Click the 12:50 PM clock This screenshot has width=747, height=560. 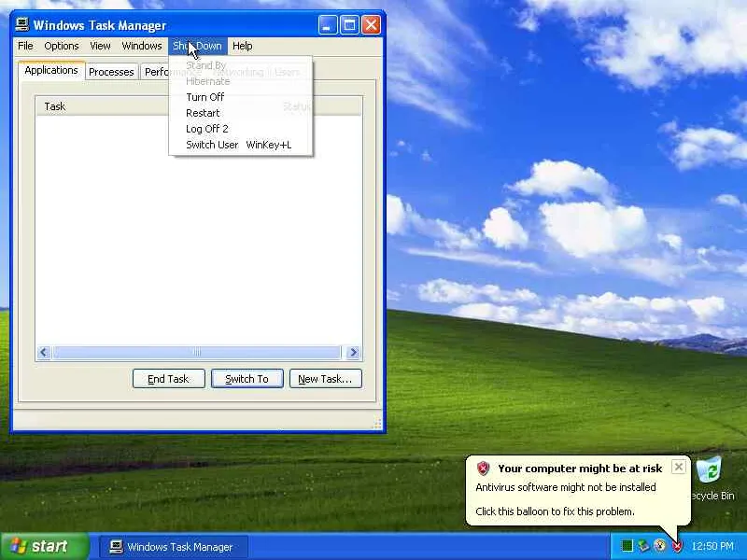click(x=712, y=546)
